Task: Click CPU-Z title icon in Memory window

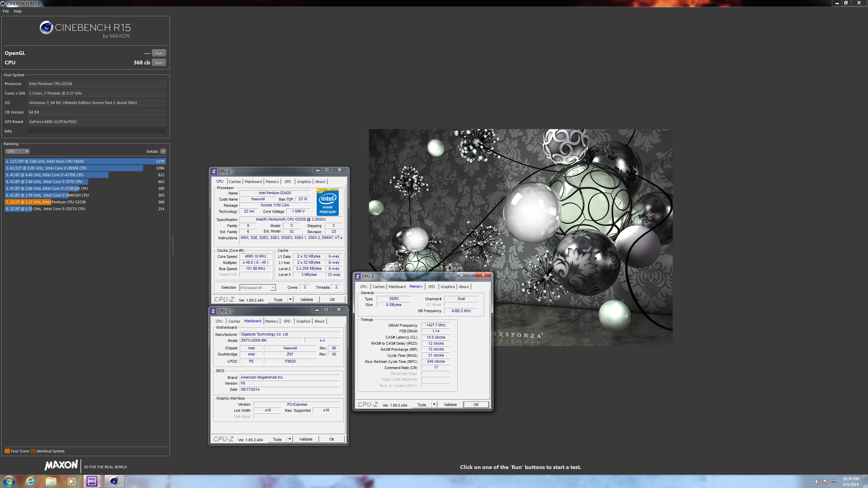Action: 358,277
